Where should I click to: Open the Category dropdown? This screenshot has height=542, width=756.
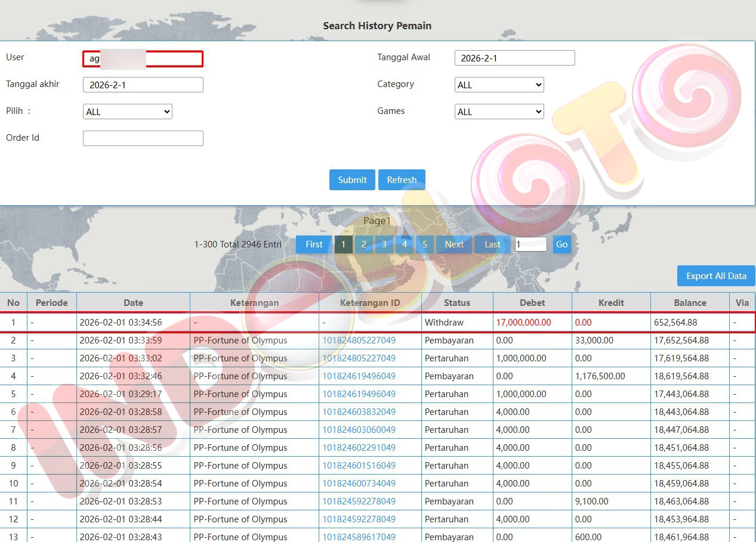click(x=499, y=85)
